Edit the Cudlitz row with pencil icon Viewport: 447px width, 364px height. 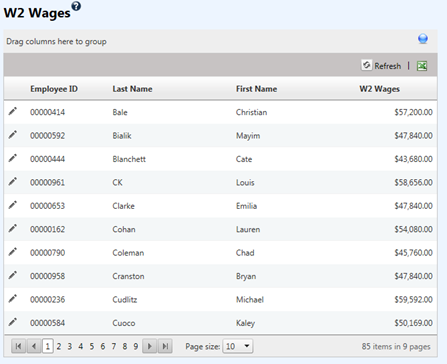click(x=13, y=299)
